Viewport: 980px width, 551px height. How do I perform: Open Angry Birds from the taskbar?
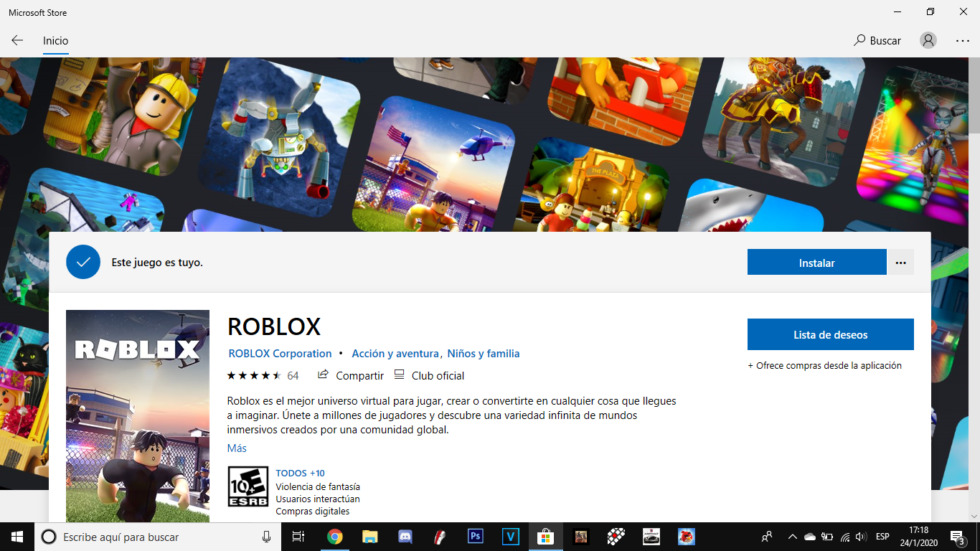tap(687, 537)
